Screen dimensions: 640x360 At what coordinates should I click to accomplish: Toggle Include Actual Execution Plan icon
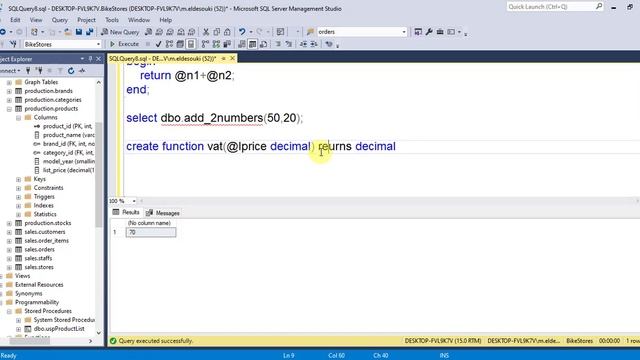[205, 44]
